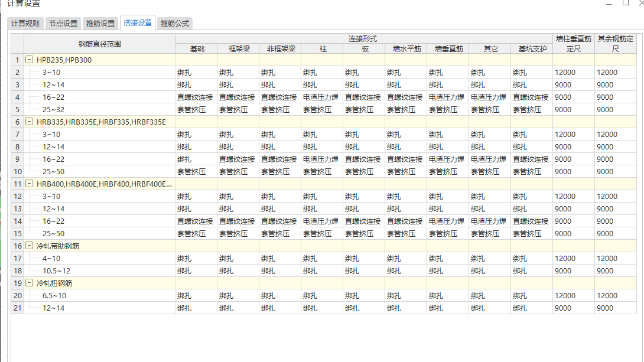Select 4~10 diameter range row
Viewport: 644px width, 362px height.
click(x=51, y=259)
